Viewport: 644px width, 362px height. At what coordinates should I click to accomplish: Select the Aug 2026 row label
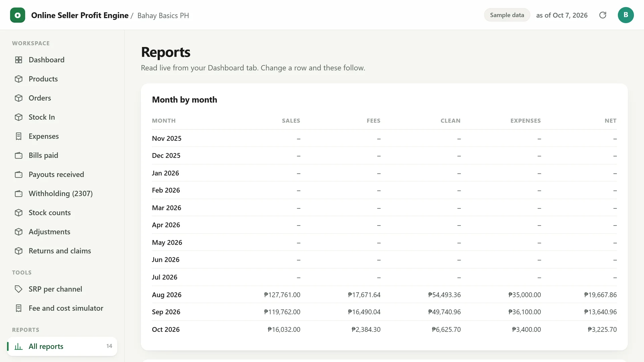(x=167, y=295)
